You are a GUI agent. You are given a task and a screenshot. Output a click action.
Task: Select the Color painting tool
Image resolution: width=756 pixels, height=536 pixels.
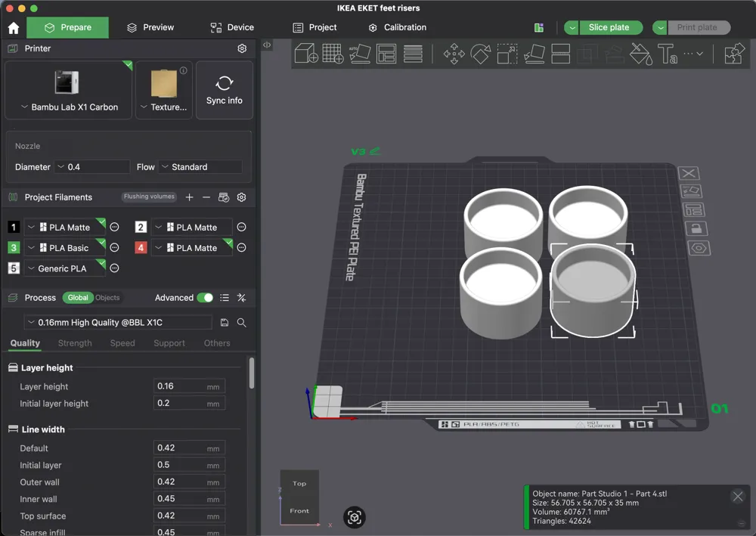click(x=641, y=54)
